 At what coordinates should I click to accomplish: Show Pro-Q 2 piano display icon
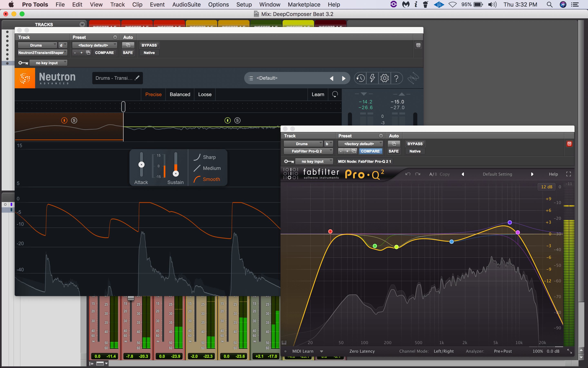point(284,342)
